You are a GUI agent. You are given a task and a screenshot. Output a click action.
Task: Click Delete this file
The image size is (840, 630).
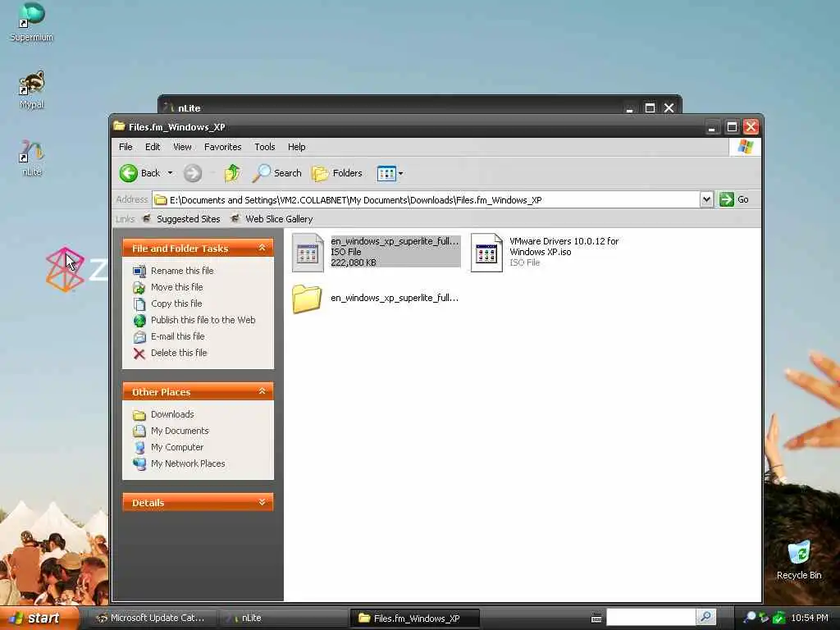tap(179, 353)
